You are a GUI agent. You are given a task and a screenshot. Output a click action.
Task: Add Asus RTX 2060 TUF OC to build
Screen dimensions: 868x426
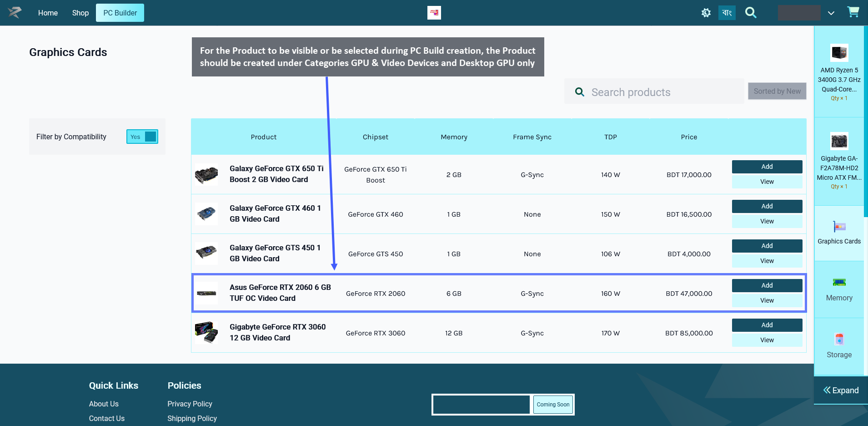pos(767,285)
